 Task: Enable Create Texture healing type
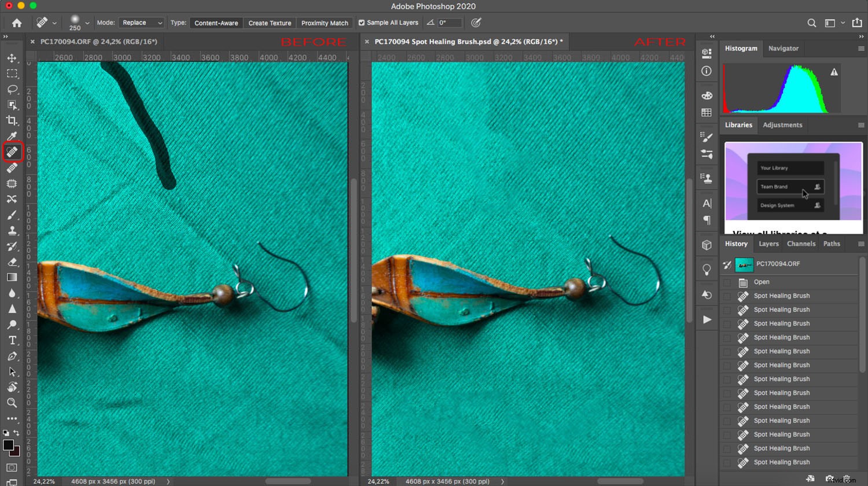[x=270, y=23]
